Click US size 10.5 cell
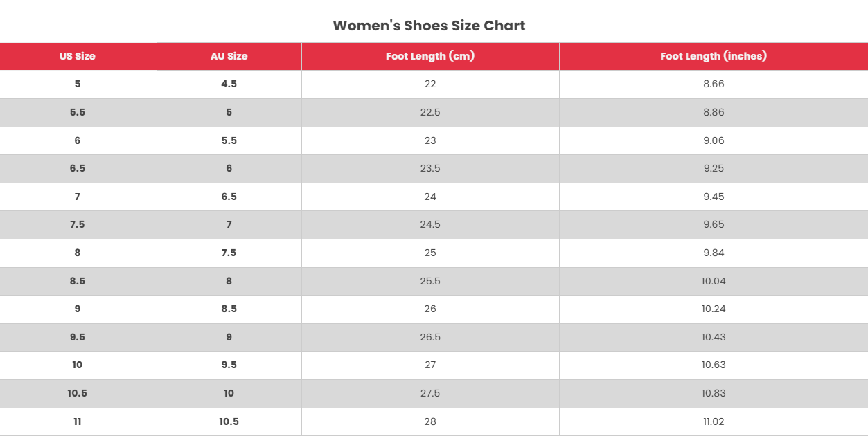868x436 pixels. [x=78, y=393]
